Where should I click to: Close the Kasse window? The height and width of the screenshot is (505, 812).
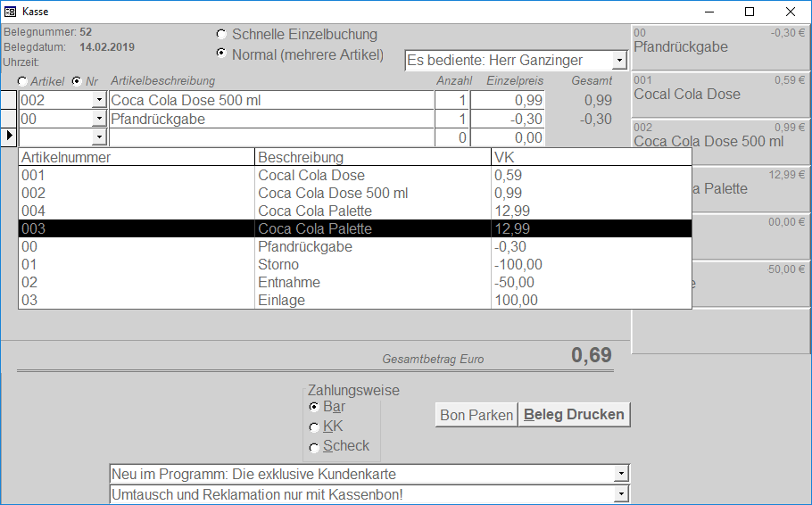pyautogui.click(x=791, y=12)
